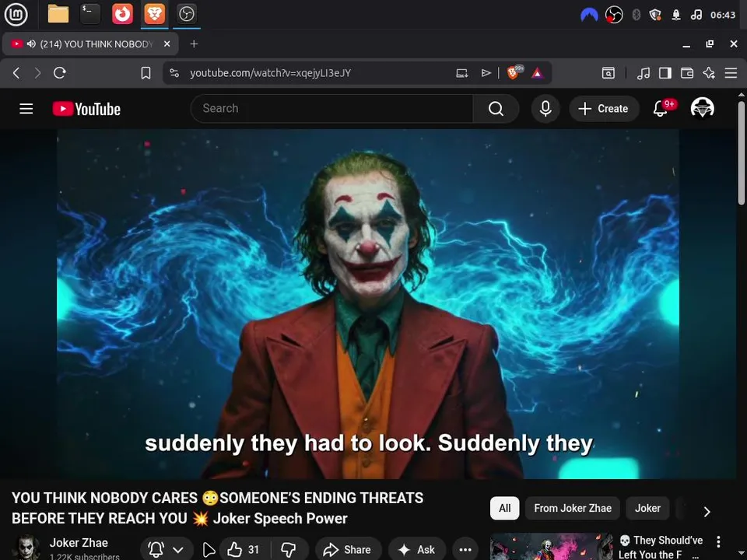Open the They Should've Left You title
This screenshot has width=747, height=560.
(661, 547)
